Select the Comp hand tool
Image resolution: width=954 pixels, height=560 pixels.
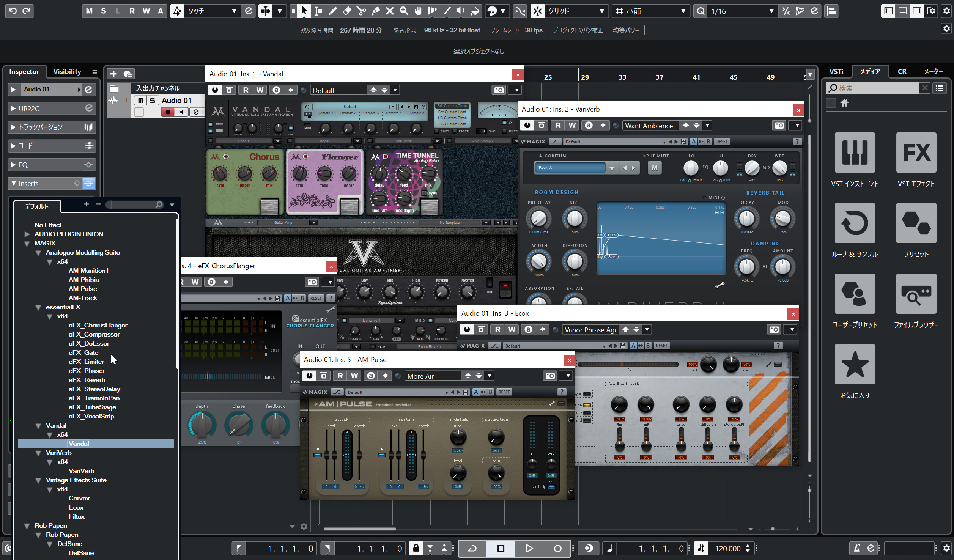pos(418,11)
